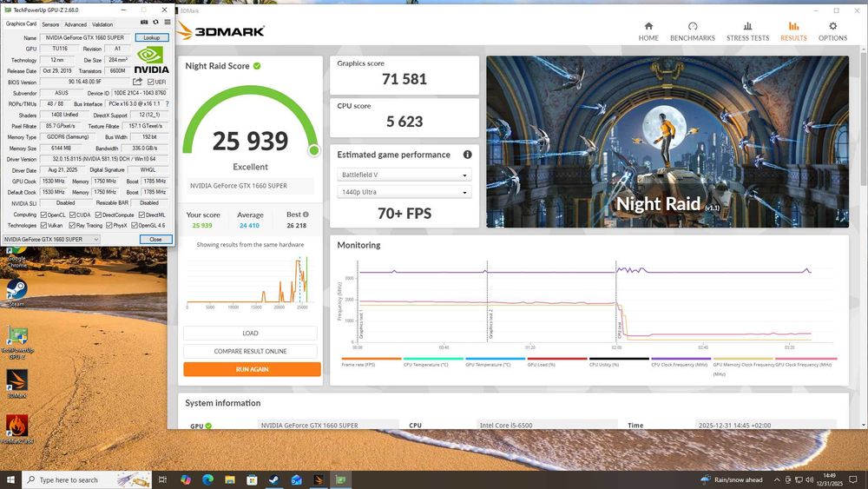Open TechPowerUp GPU-Z desktop shortcut
The image size is (868, 489).
(16, 342)
